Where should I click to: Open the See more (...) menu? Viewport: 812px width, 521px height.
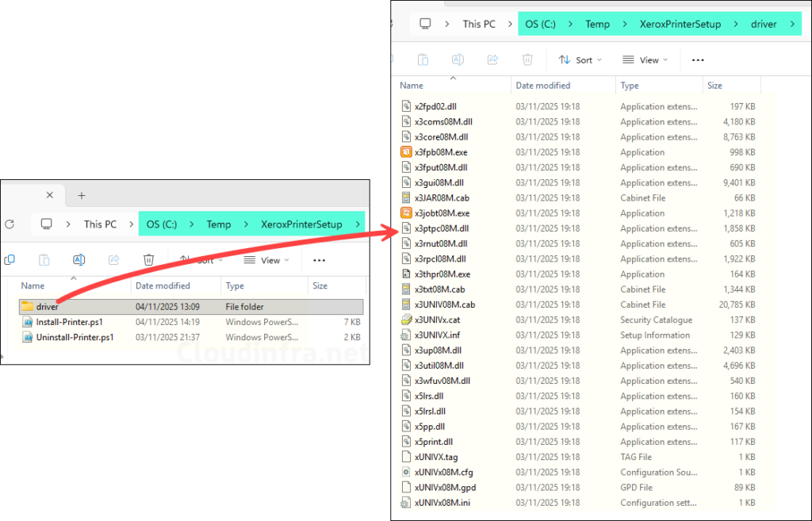point(697,59)
